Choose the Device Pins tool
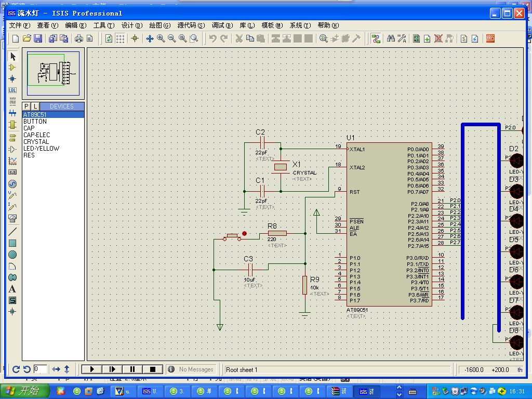 (12, 149)
